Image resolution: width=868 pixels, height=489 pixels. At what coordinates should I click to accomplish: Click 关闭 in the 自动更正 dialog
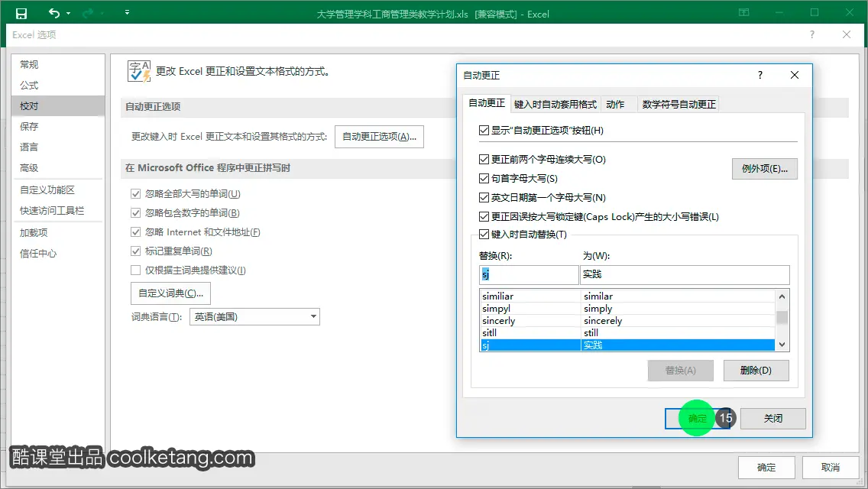(x=772, y=419)
